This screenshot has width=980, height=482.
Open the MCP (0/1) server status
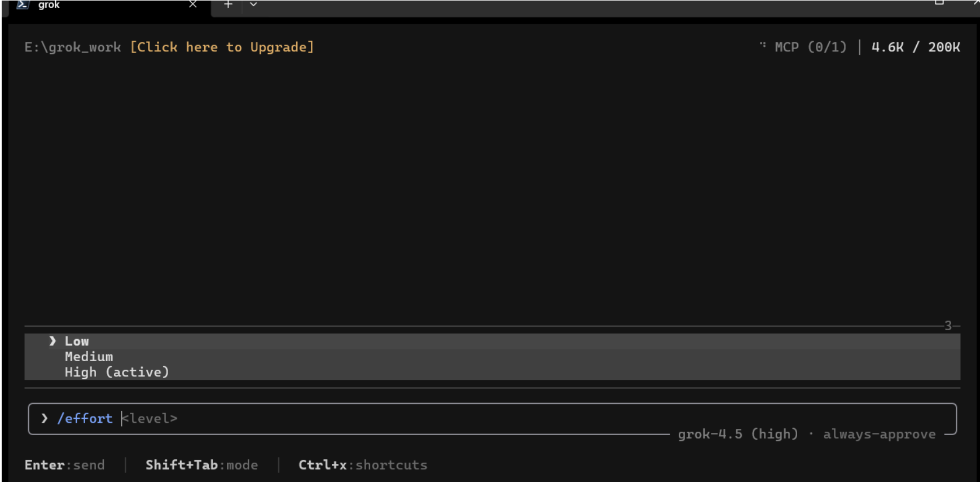click(810, 47)
